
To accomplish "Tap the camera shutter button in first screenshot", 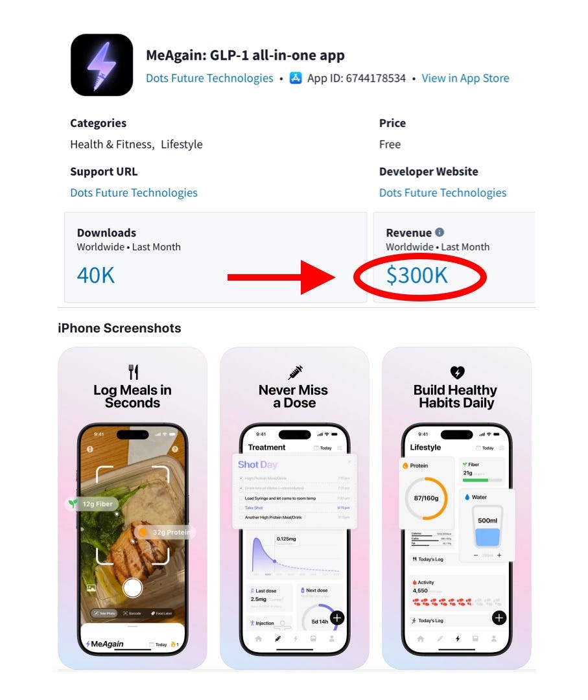I will coord(133,587).
